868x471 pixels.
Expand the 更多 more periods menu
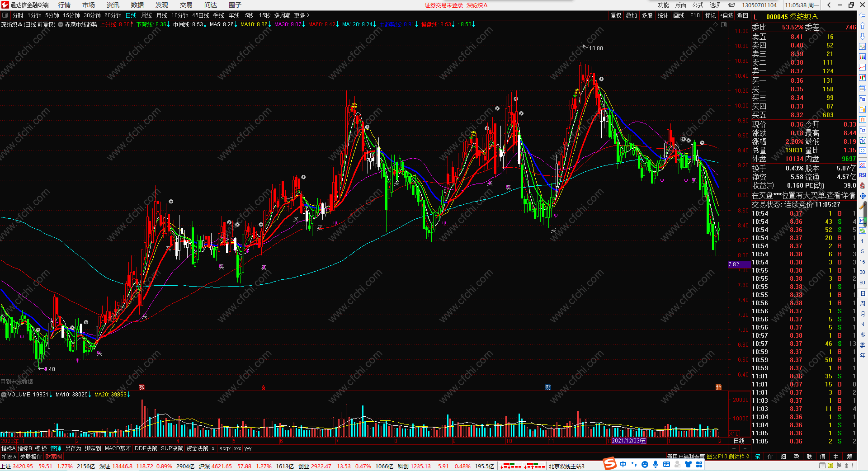tap(302, 15)
